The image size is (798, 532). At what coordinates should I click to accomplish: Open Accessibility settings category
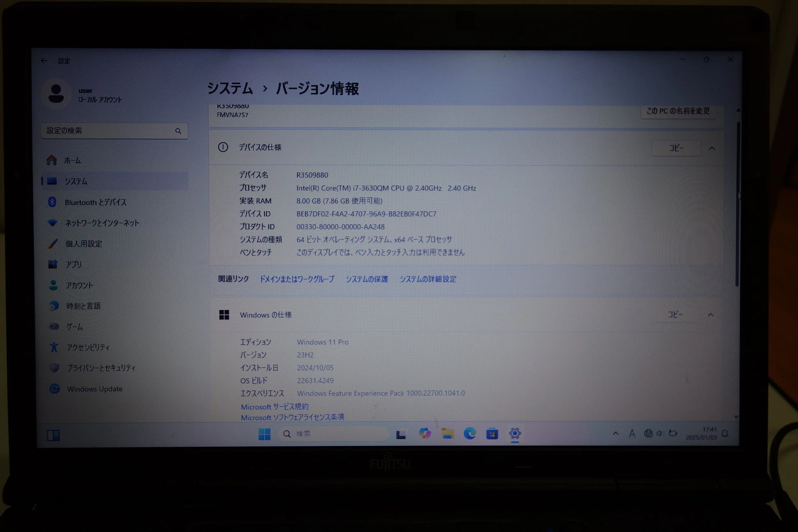pos(88,347)
